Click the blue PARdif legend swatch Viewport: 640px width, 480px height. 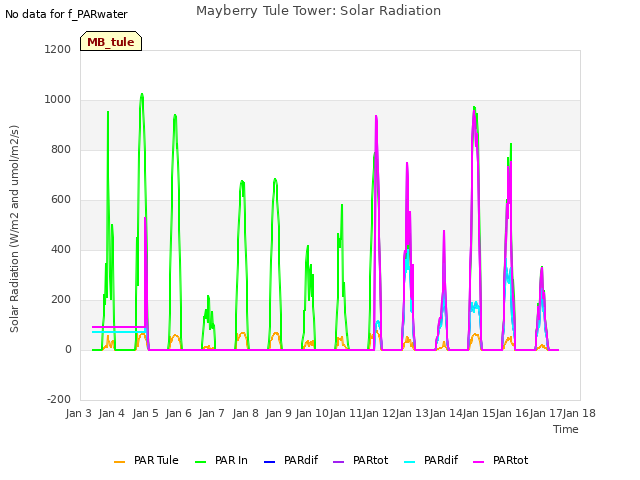pyautogui.click(x=269, y=462)
